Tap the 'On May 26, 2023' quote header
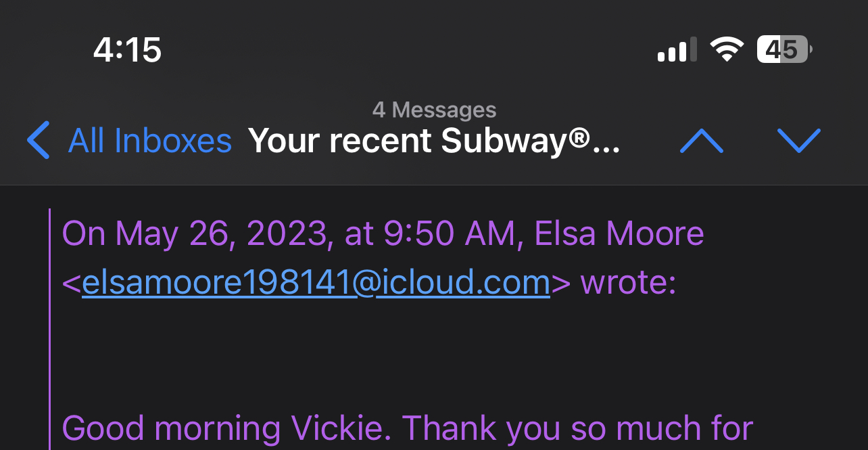Screen dimensions: 868x450 [196, 234]
